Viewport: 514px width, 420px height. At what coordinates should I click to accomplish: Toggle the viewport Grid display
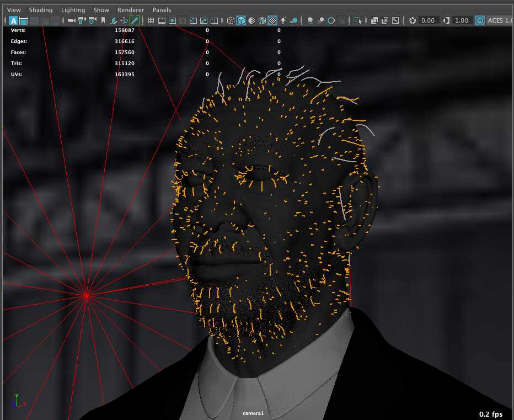151,20
